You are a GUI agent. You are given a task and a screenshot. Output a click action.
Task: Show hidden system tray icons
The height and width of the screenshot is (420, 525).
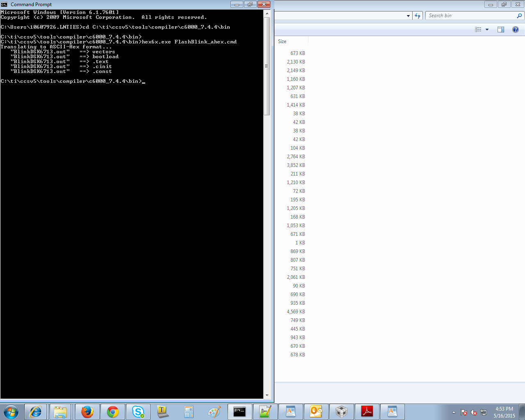point(454,412)
